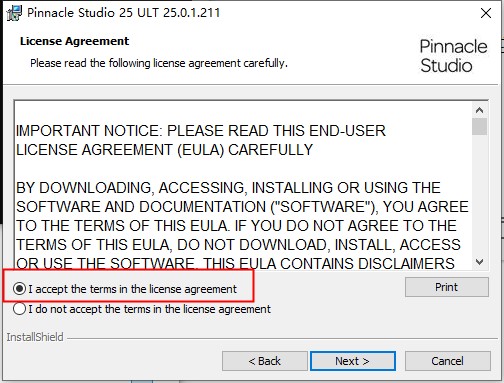Viewport: 504px width, 383px height.
Task: Click the scroll down arrow of the EULA box
Action: tap(479, 262)
